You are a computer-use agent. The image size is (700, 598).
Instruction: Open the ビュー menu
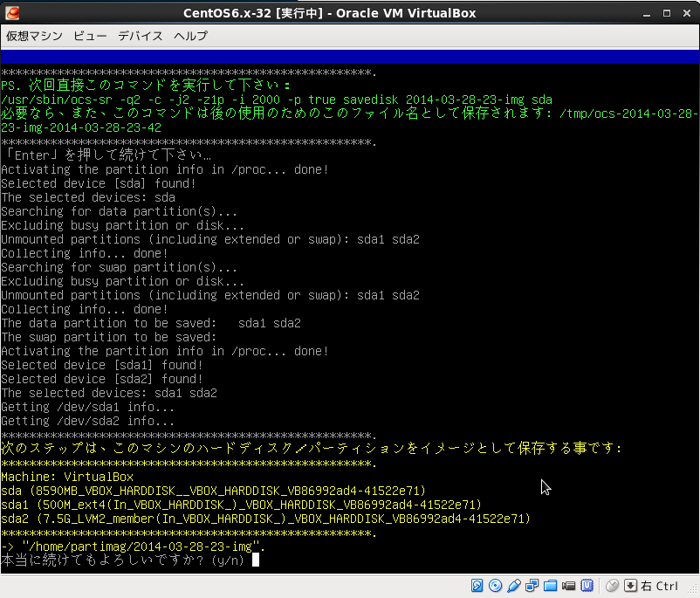click(91, 36)
